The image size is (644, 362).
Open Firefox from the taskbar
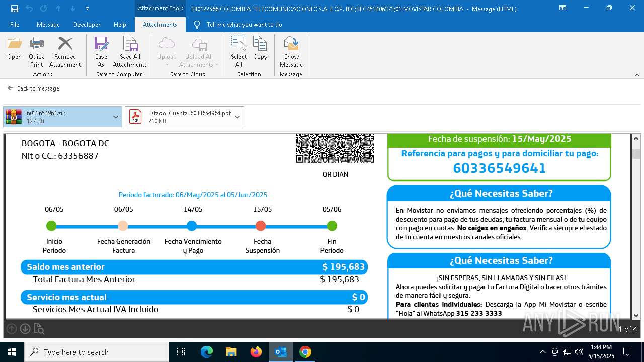coord(256,352)
